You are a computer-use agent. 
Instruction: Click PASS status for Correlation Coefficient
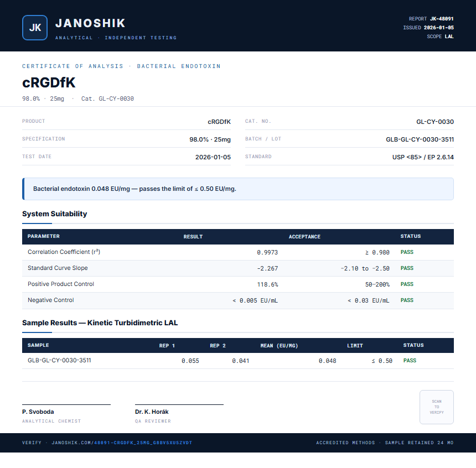click(407, 252)
